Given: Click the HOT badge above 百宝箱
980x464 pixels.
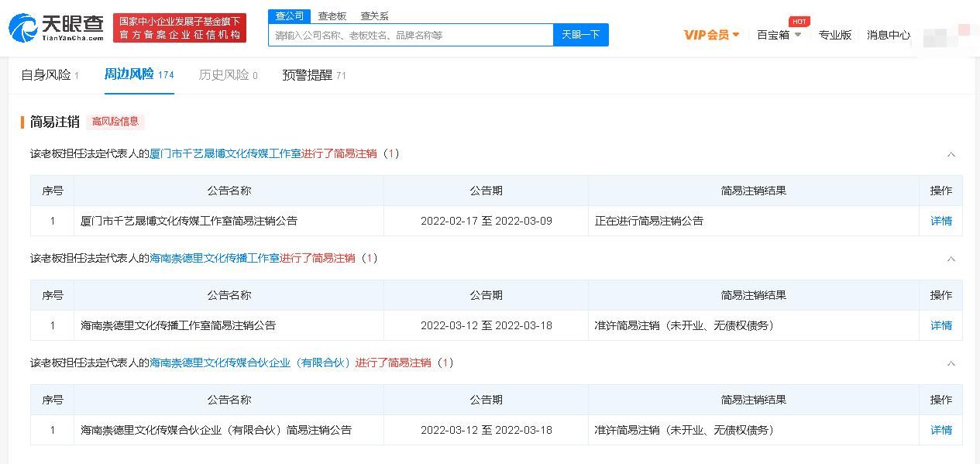Looking at the screenshot, I should coord(799,21).
